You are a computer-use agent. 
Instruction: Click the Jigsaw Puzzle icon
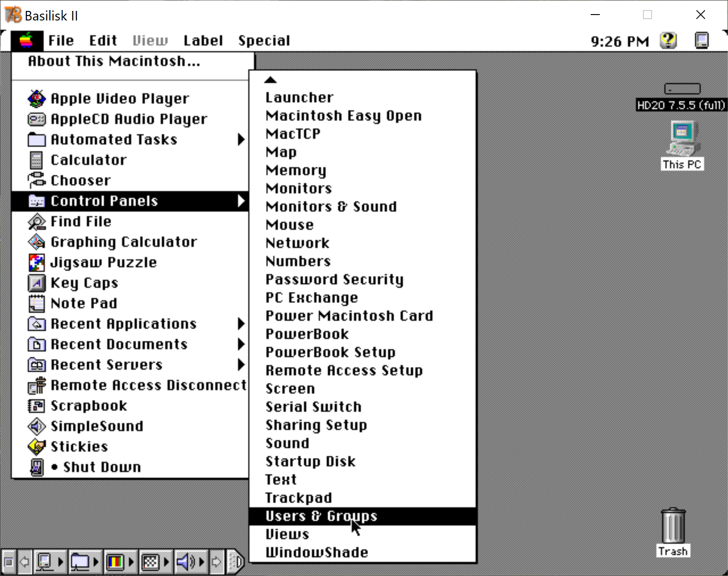coord(36,263)
